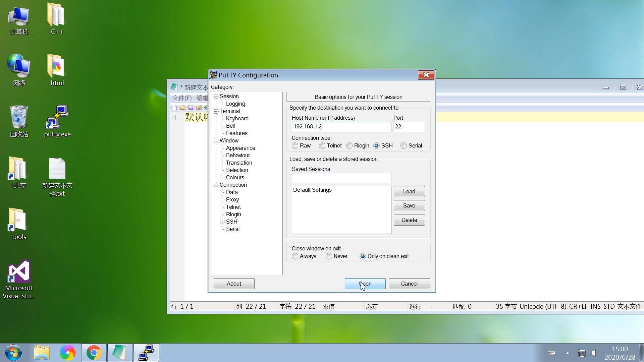
Task: Select Colours under Window category
Action: point(235,177)
